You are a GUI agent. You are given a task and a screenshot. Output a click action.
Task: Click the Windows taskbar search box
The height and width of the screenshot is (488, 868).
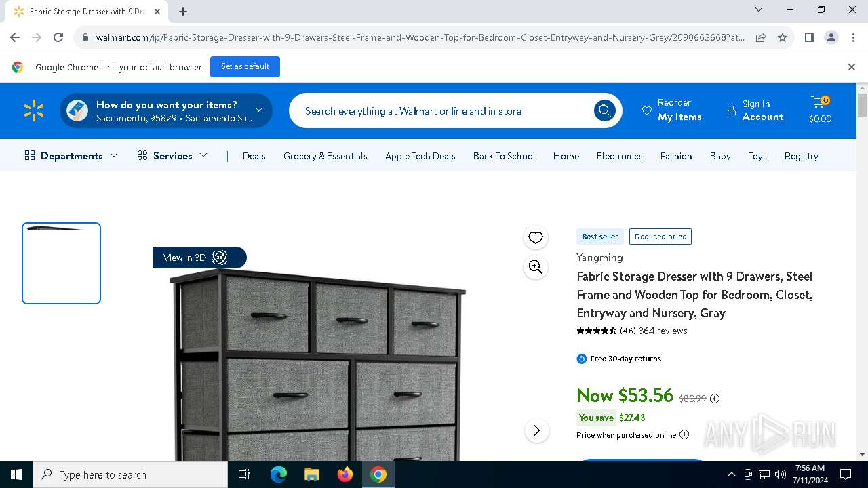130,474
